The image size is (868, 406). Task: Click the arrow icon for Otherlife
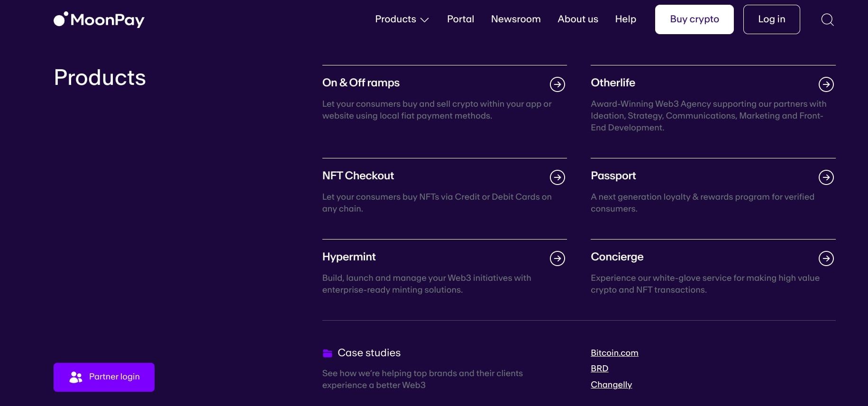tap(826, 84)
